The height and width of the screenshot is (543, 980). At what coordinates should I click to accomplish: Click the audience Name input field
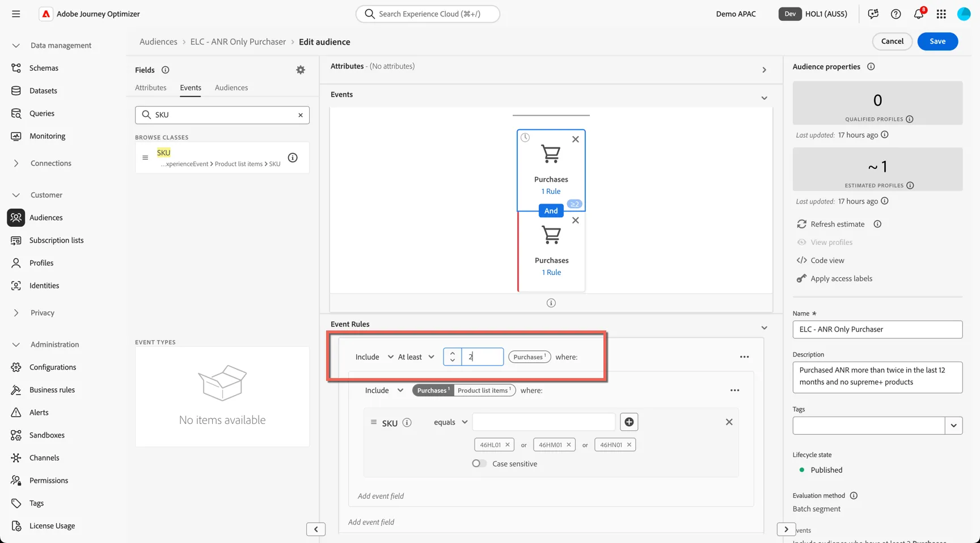[x=877, y=329]
